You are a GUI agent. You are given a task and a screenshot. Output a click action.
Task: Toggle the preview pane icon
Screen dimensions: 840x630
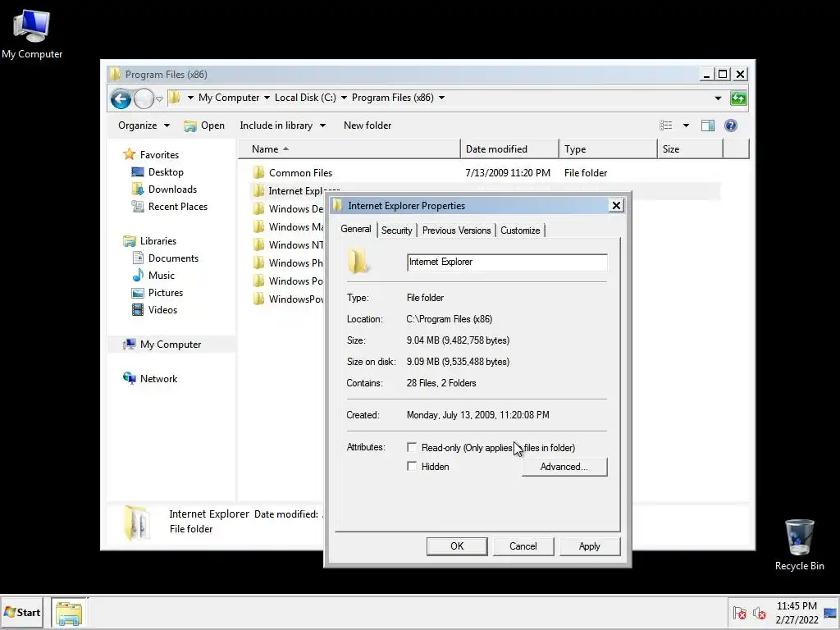(708, 126)
